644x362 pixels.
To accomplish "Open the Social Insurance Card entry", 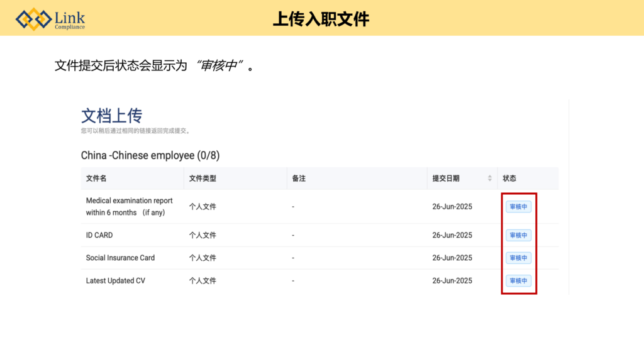I will point(120,258).
